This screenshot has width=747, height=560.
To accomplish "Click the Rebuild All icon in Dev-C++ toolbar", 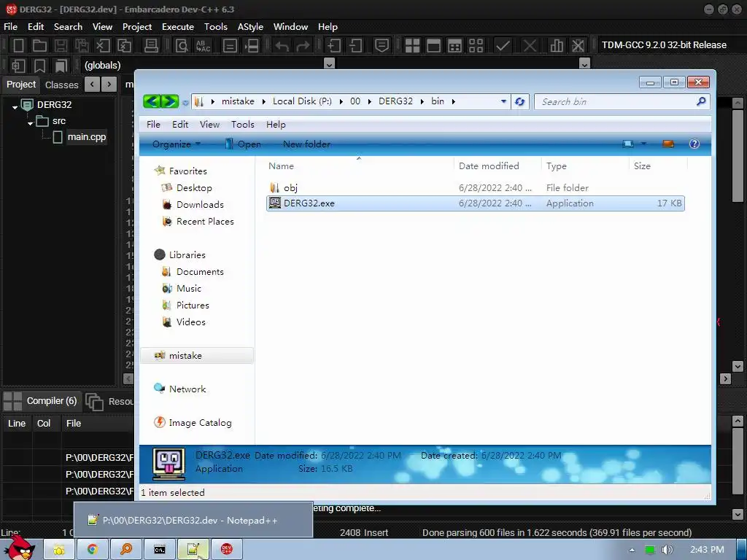I will (476, 45).
